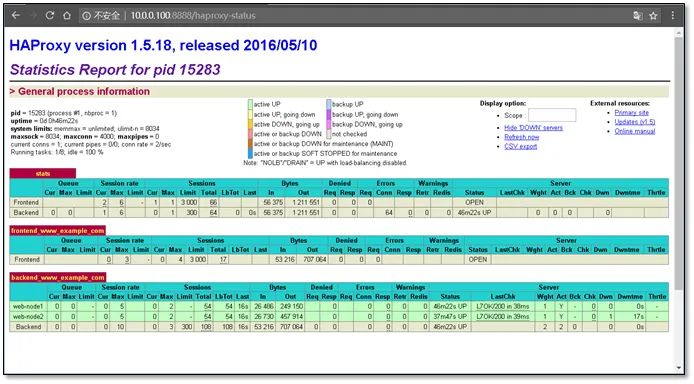Click web-node1 LastChk L7OK/200 in 38ms

(502, 306)
